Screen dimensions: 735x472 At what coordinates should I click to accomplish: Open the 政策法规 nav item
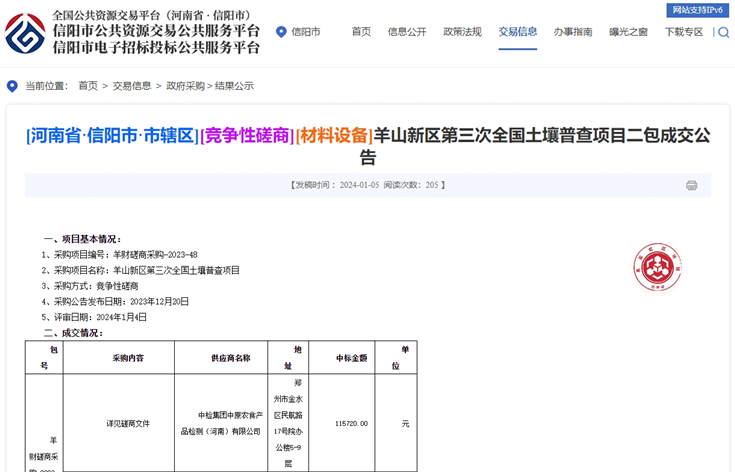(x=462, y=32)
